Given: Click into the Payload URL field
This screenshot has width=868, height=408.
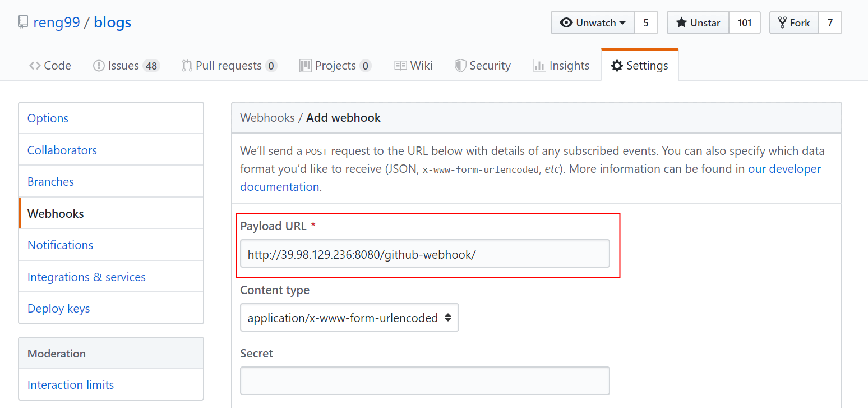Looking at the screenshot, I should [x=425, y=254].
